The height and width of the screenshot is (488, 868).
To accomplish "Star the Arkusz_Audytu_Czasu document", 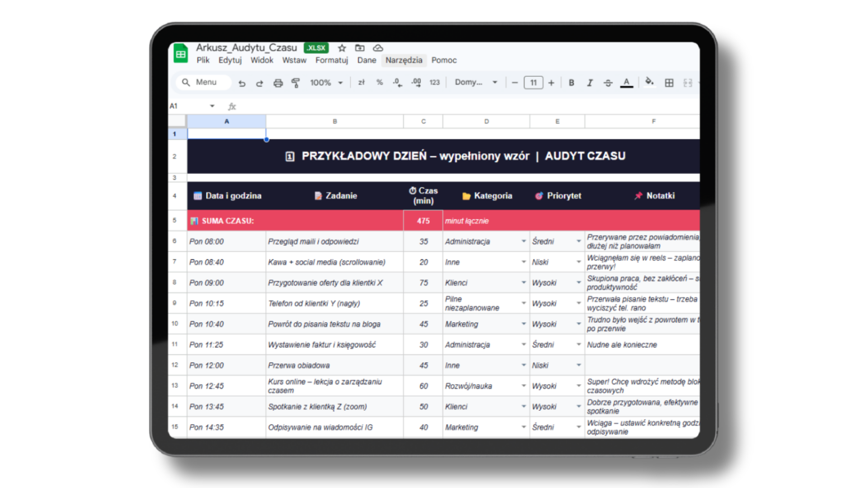I will coord(342,48).
